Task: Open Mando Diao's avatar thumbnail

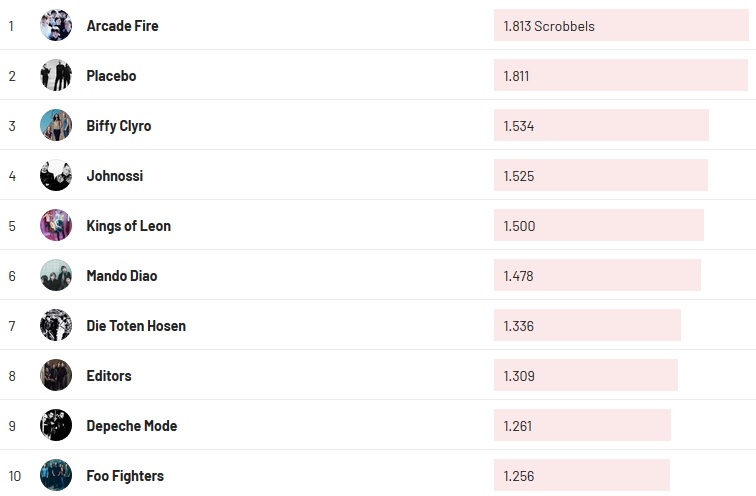Action: [56, 275]
